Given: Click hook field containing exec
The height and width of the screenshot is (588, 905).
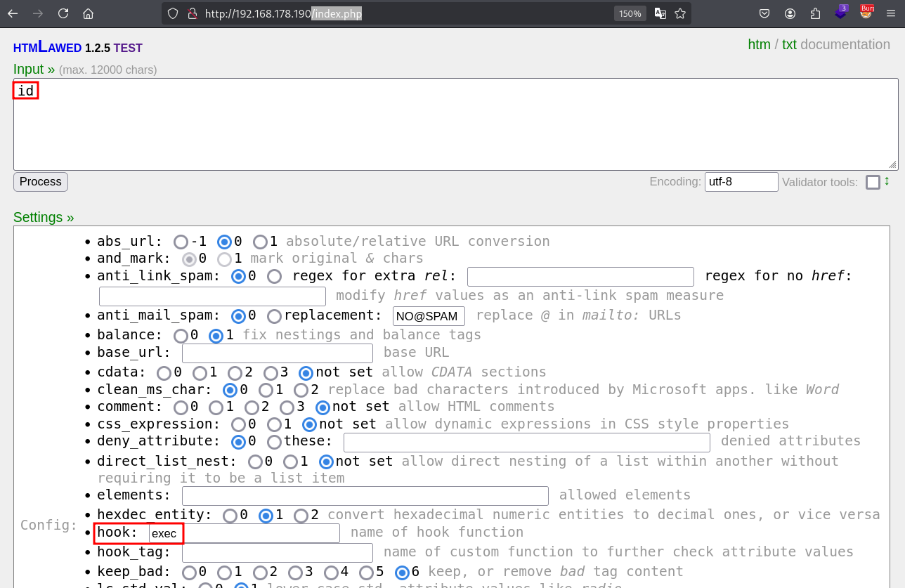Looking at the screenshot, I should 245,533.
